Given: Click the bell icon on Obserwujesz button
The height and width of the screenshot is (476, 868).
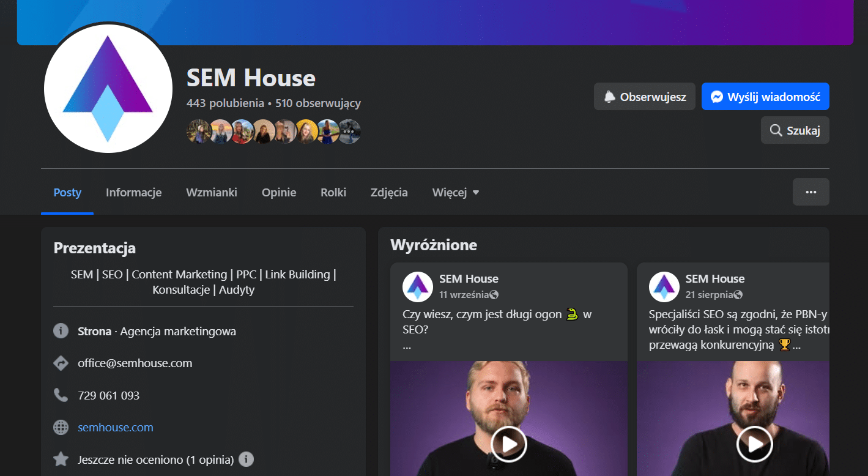Looking at the screenshot, I should pyautogui.click(x=609, y=97).
